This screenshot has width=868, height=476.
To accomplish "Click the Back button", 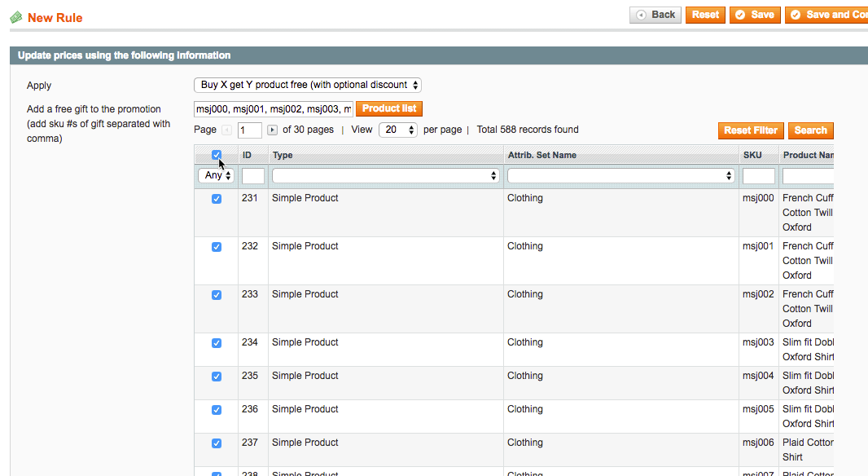I will [655, 15].
